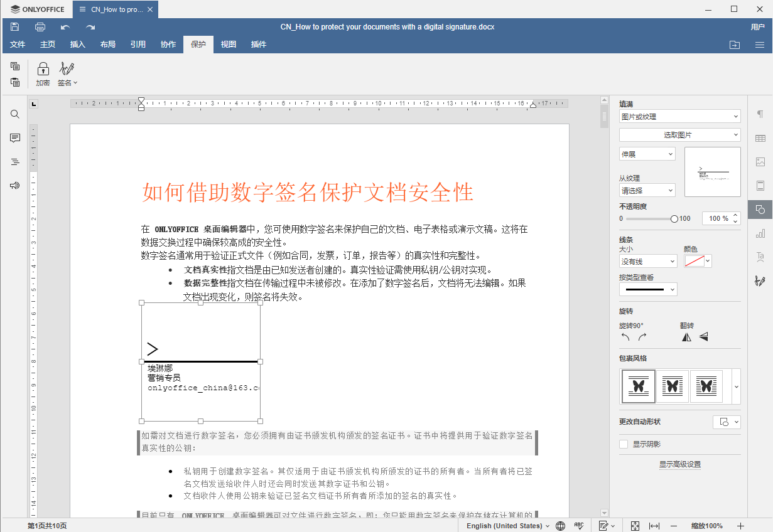
Task: Click the Copy icon
Action: tap(15, 66)
